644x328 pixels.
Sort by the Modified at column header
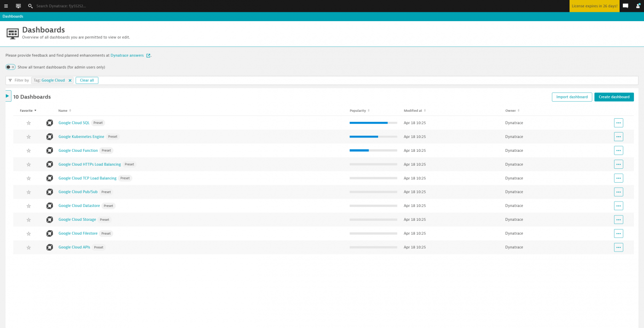(x=413, y=110)
